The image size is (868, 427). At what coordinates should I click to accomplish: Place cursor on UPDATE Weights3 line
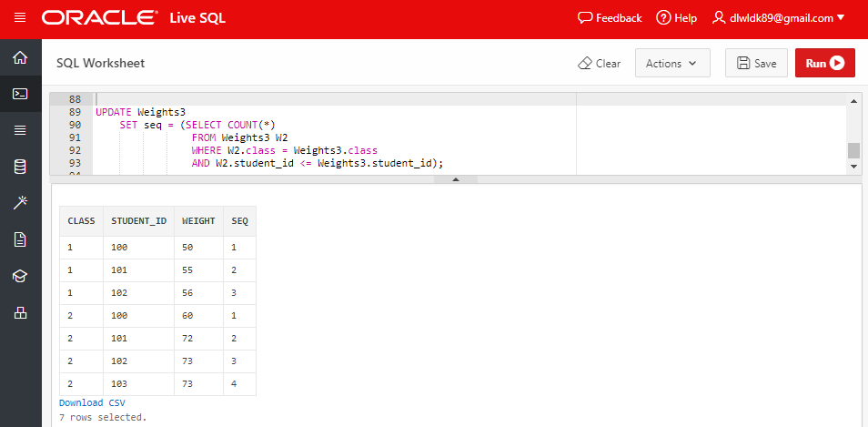coord(141,112)
